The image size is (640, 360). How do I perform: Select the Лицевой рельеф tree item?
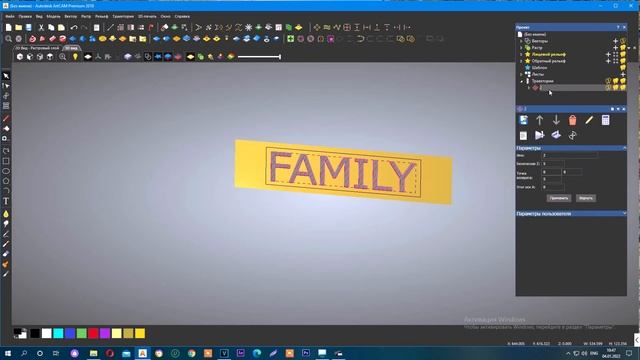(549, 54)
